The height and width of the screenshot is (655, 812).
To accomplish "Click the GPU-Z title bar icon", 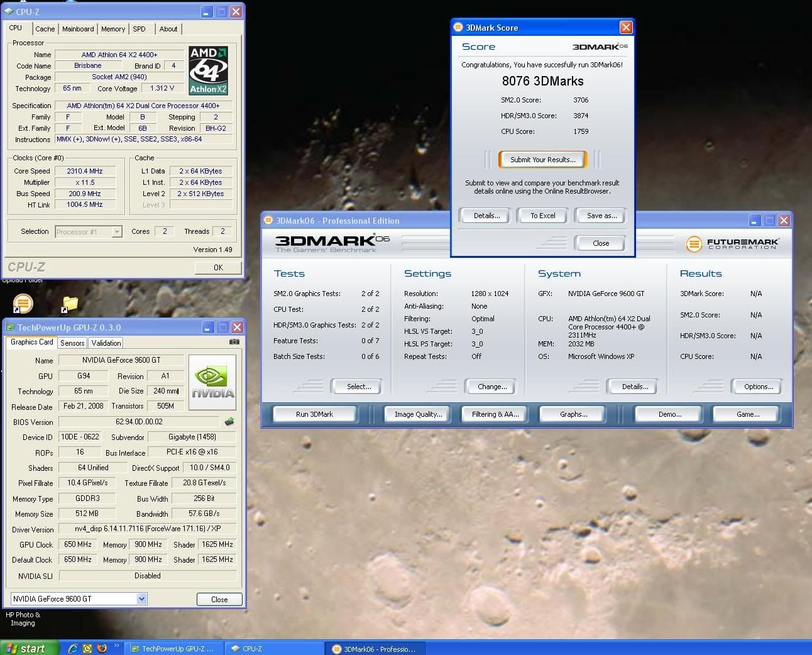I will pos(10,327).
